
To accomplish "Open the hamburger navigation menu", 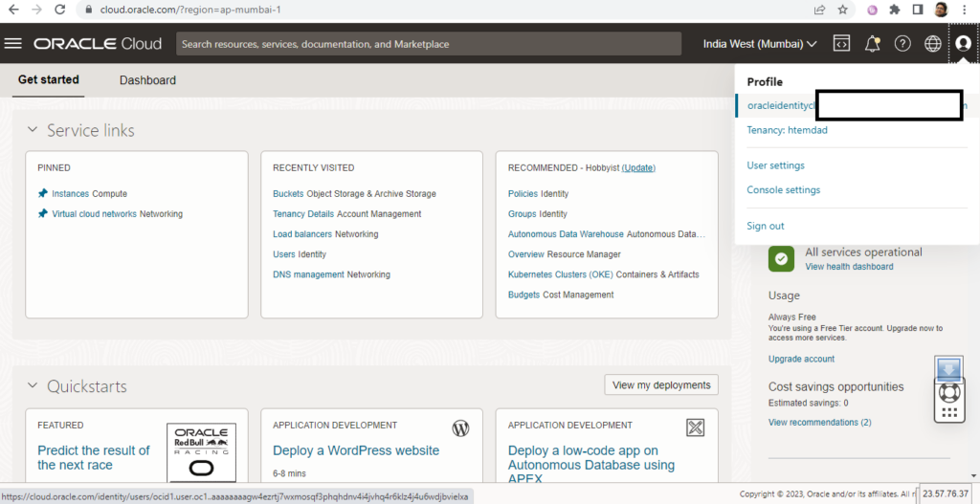I will point(13,43).
